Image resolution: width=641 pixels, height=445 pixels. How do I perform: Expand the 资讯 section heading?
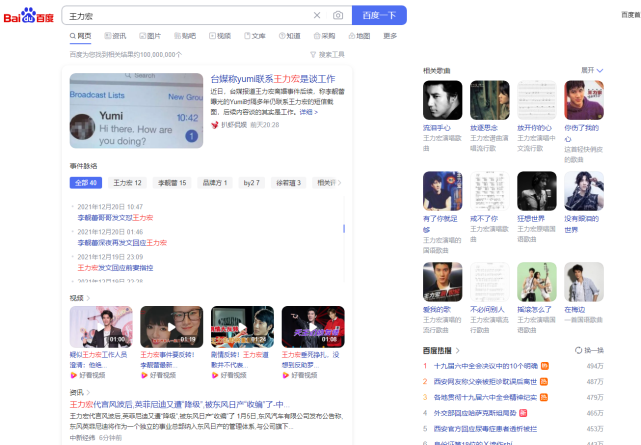pyautogui.click(x=80, y=392)
